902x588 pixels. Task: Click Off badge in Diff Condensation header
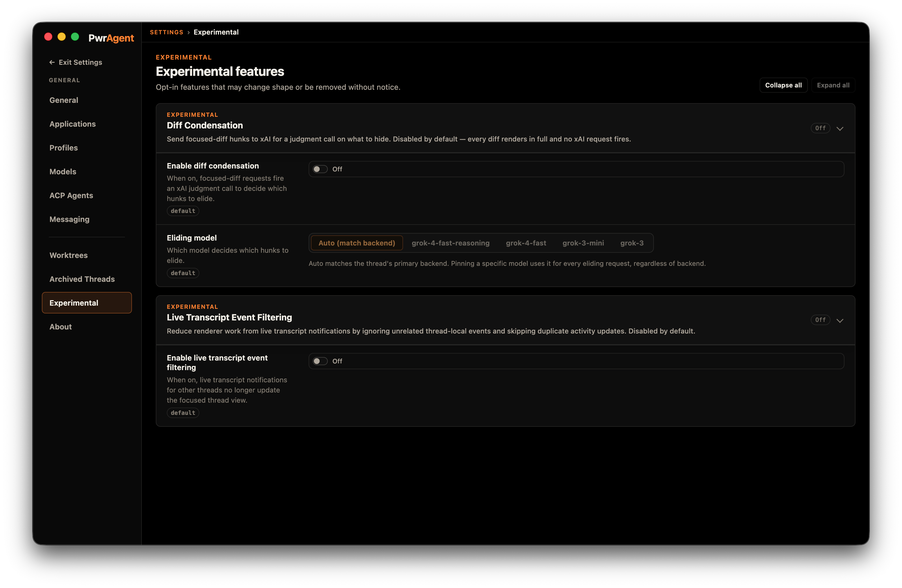[820, 128]
